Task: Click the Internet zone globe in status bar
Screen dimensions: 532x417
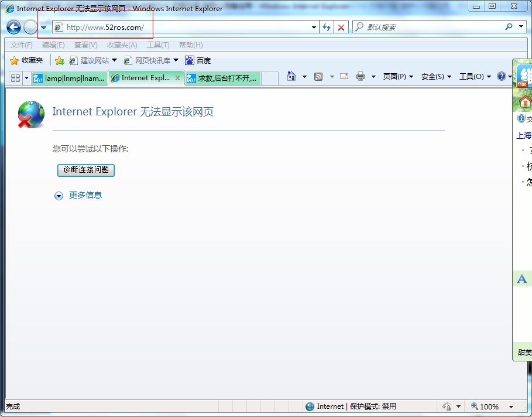Action: [x=310, y=406]
